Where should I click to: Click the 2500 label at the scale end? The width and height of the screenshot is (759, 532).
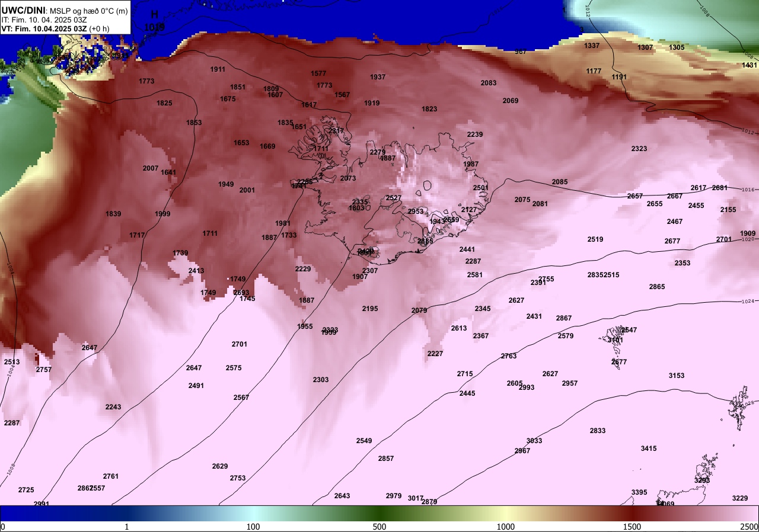pyautogui.click(x=749, y=527)
